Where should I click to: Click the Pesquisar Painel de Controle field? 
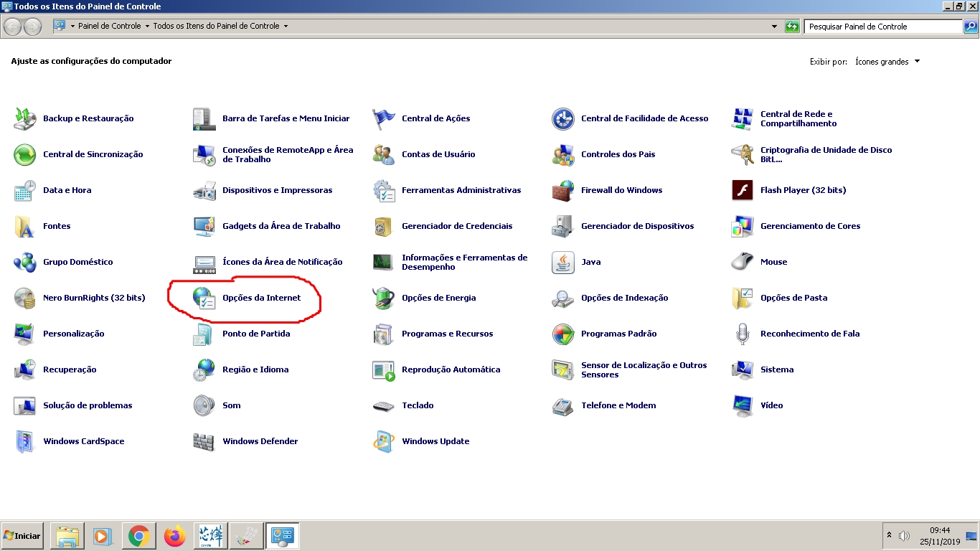pyautogui.click(x=882, y=27)
